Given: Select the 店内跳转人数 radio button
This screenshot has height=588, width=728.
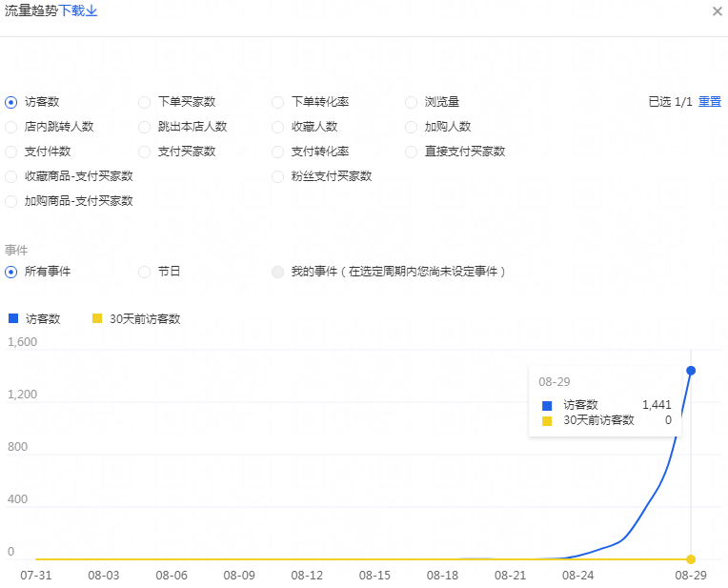Looking at the screenshot, I should tap(11, 127).
